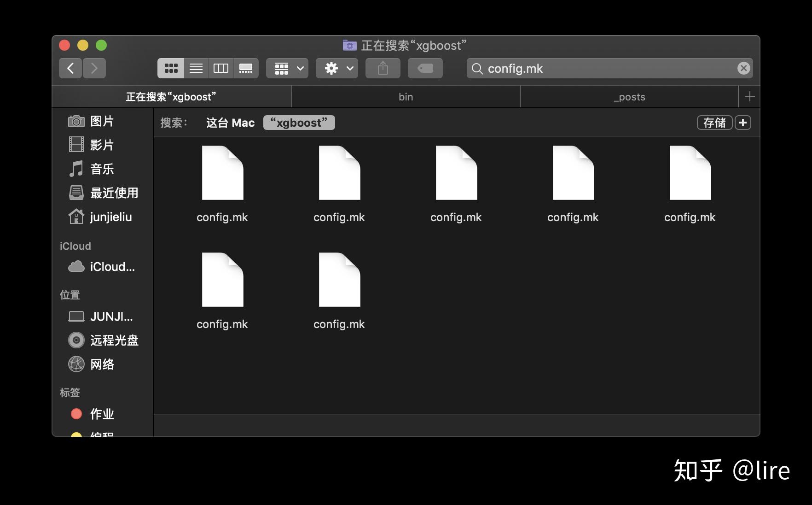The width and height of the screenshot is (812, 505).
Task: Click the globe icon beside 网络
Action: click(x=76, y=364)
